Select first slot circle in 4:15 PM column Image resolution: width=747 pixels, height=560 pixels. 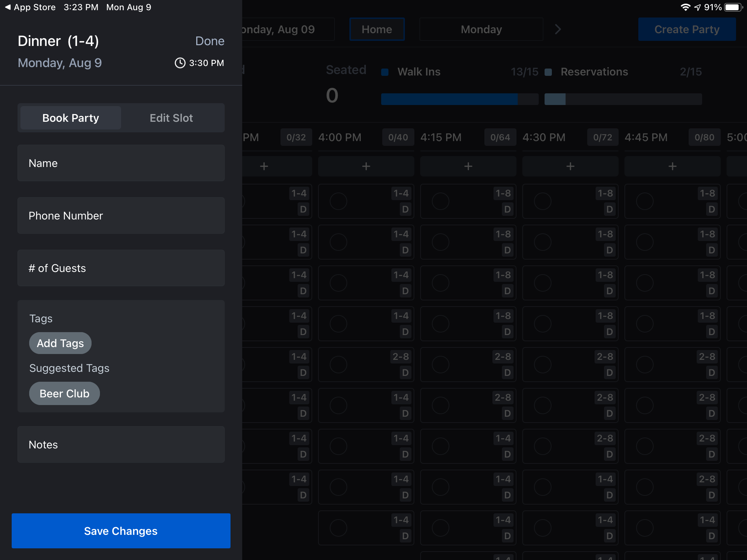click(x=441, y=201)
